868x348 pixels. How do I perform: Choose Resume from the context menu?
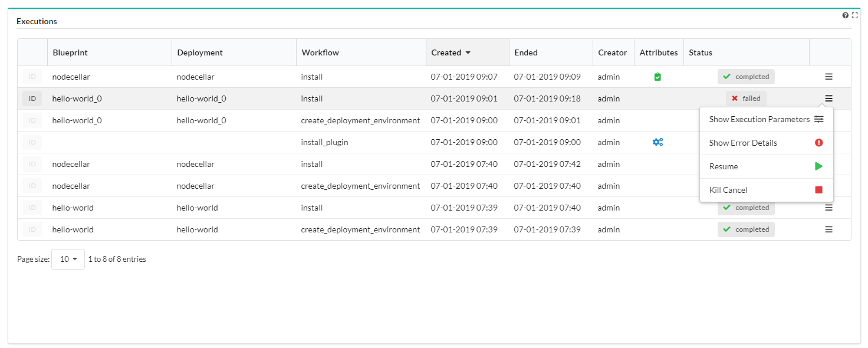point(766,166)
